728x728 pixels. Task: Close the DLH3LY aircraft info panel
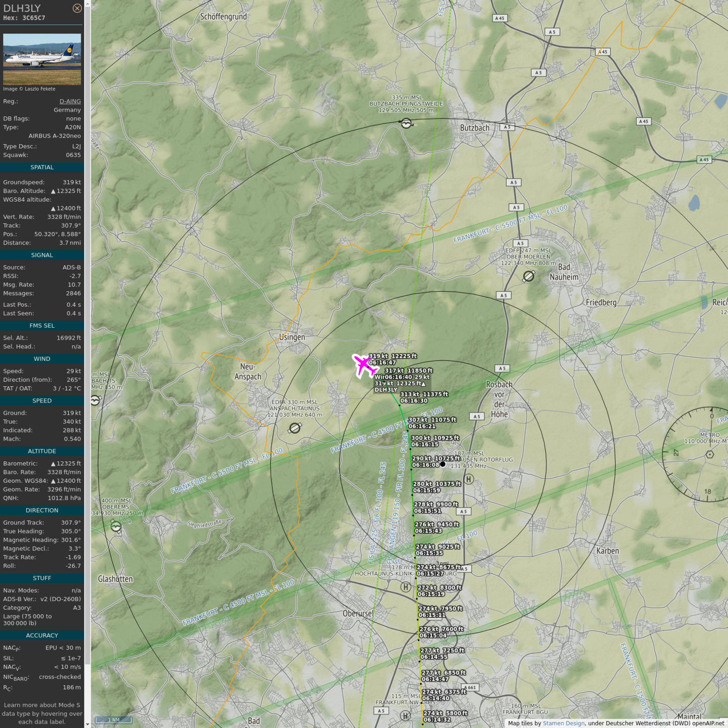(x=77, y=8)
